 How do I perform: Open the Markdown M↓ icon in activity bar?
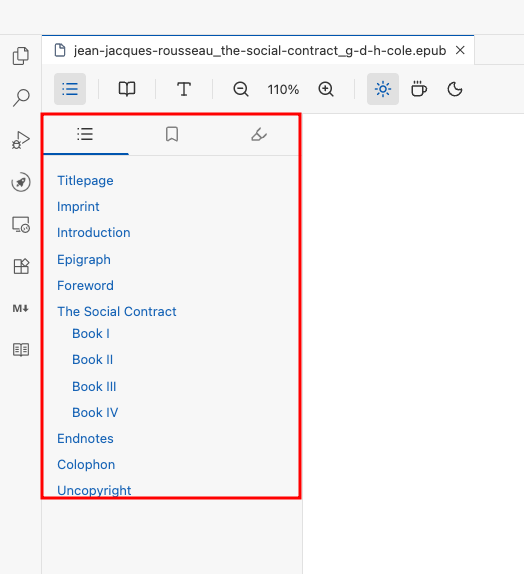[x=21, y=309]
